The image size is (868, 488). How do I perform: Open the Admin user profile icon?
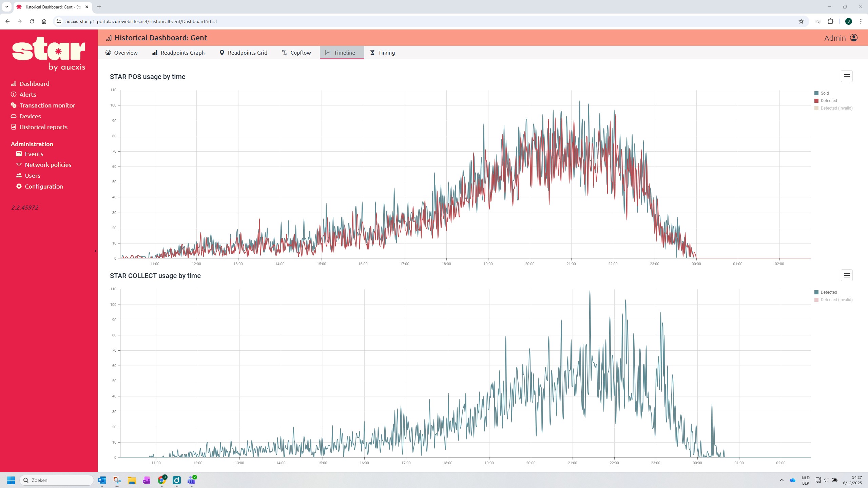tap(854, 38)
